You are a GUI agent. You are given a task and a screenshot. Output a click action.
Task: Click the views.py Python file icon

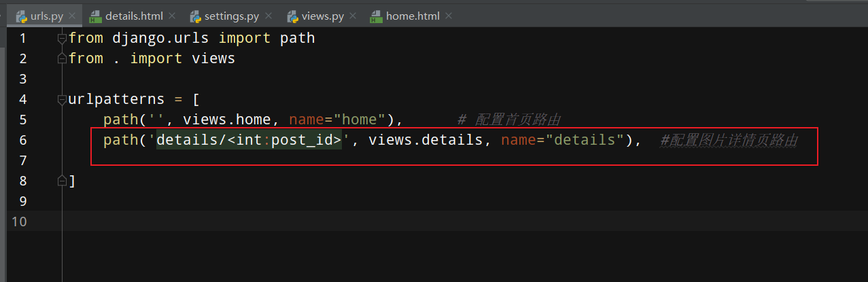tap(292, 16)
